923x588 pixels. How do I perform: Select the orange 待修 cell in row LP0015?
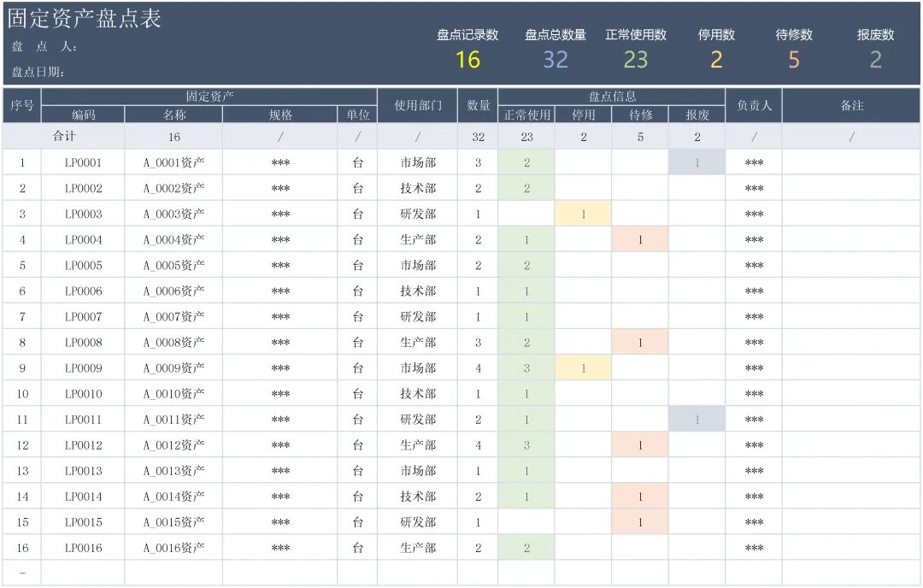640,522
